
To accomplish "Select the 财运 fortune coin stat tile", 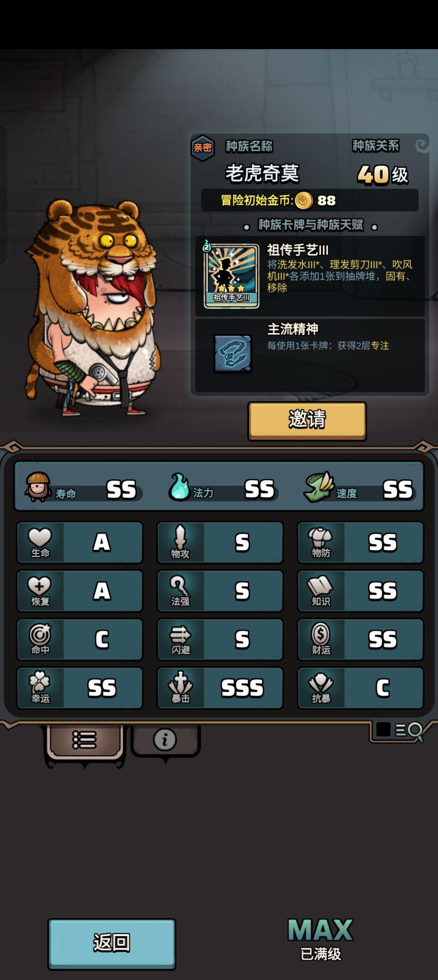I will point(361,639).
